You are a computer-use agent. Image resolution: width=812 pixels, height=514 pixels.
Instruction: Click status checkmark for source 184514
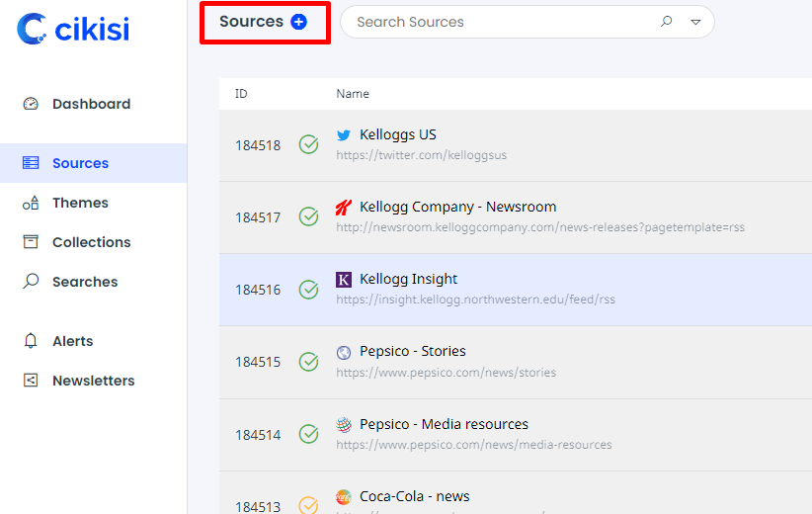[x=308, y=434]
